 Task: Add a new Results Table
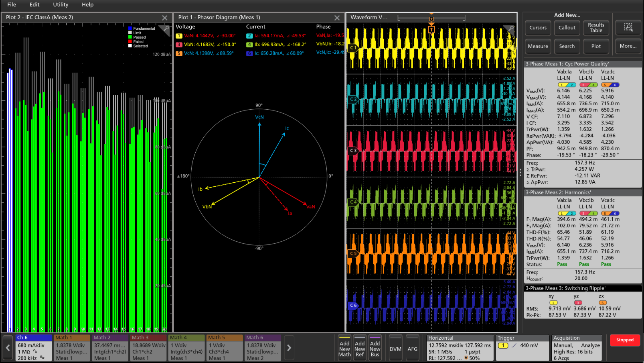[596, 28]
